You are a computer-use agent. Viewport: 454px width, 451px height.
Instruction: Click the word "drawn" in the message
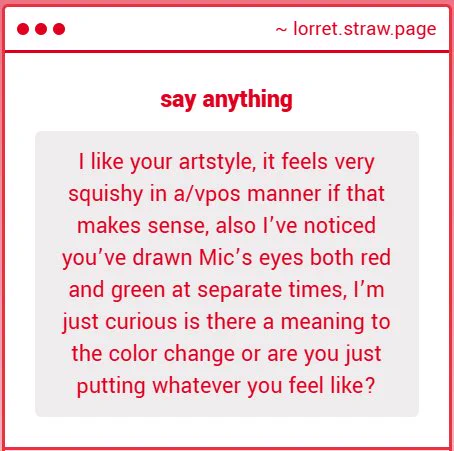162,258
